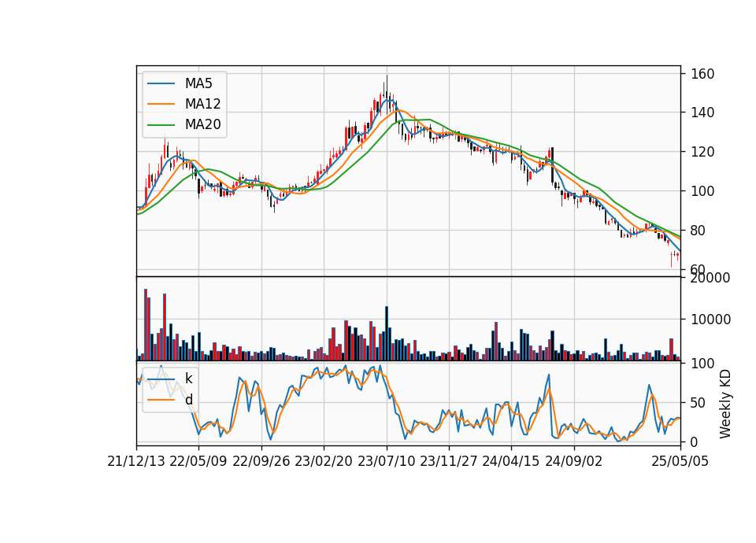Click the 'Weekly KD' axis title
756x543 pixels.
pos(725,404)
